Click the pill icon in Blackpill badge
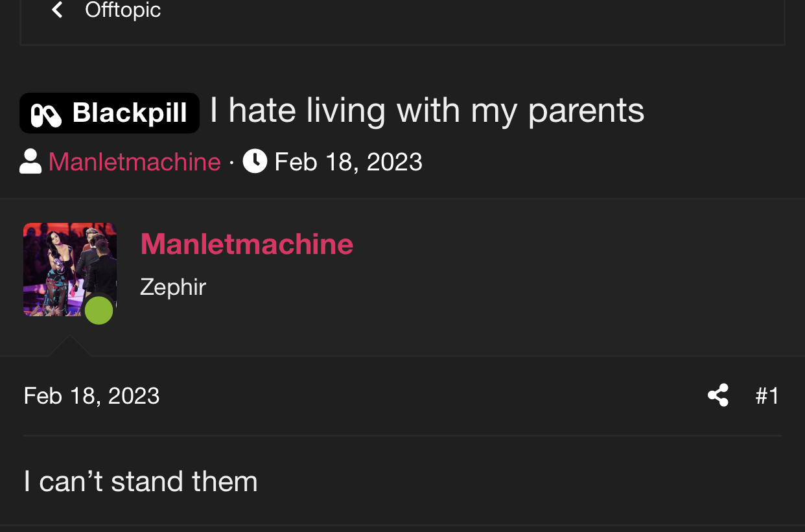Image resolution: width=805 pixels, height=532 pixels. click(x=46, y=115)
